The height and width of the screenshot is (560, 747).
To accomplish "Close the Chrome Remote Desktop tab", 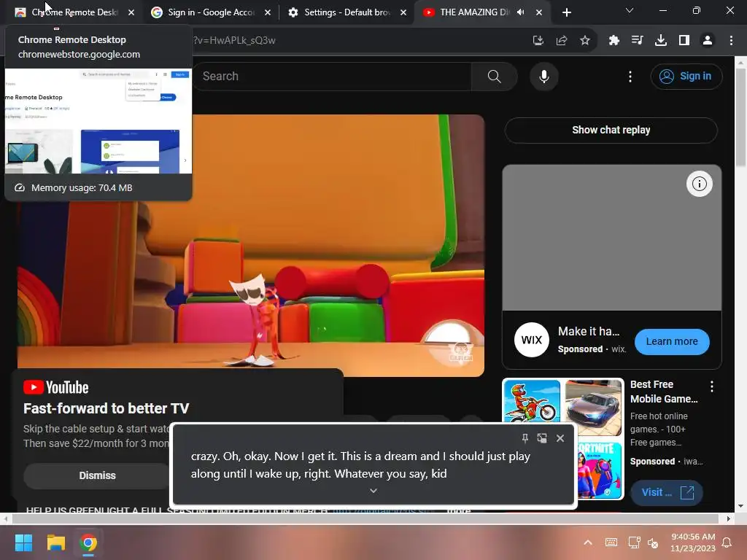I will click(x=131, y=12).
